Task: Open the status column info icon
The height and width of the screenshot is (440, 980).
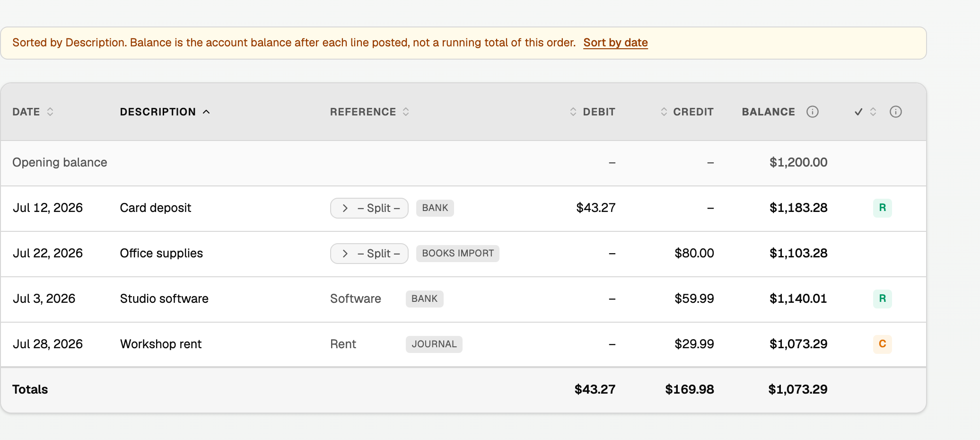Action: tap(896, 112)
